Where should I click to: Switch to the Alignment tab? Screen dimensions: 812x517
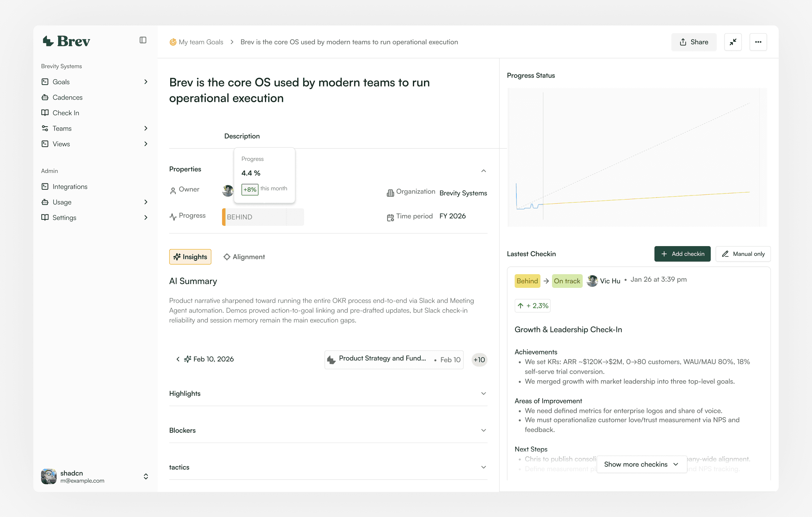(x=244, y=257)
